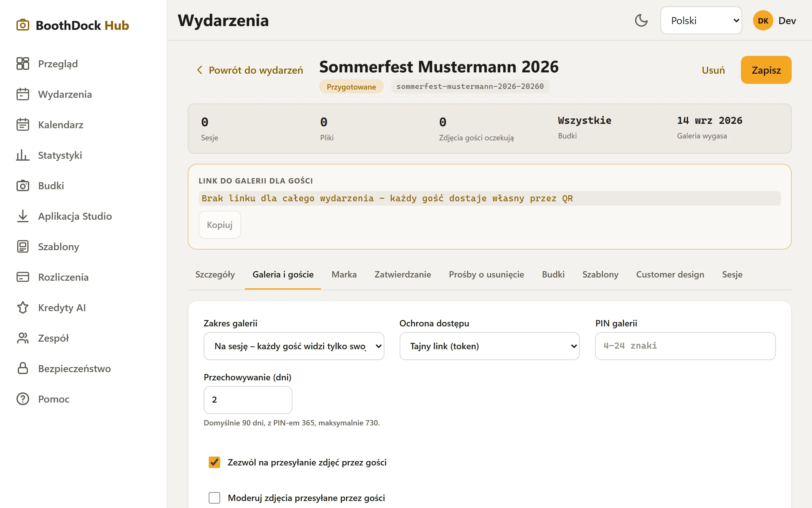812x508 pixels.
Task: Open Szablony template icon in sidebar
Action: 23,247
